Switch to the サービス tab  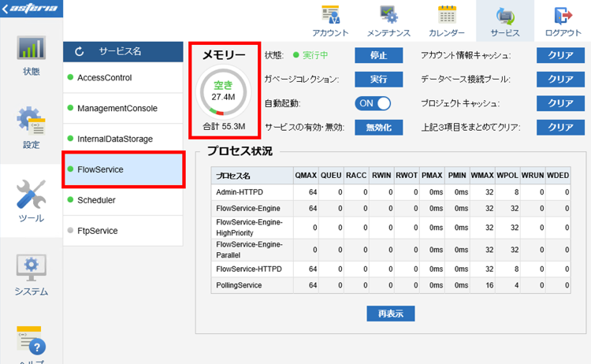[x=505, y=20]
